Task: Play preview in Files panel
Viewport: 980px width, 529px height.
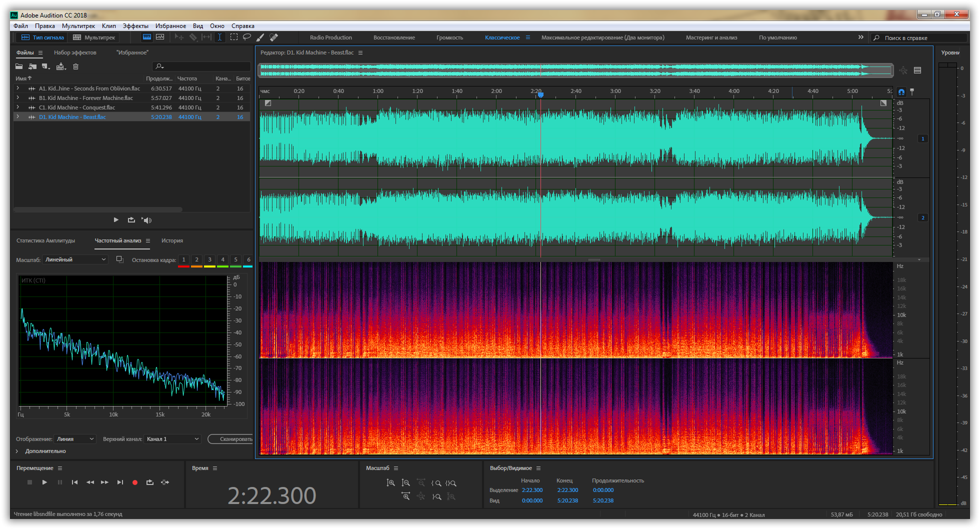Action: pyautogui.click(x=116, y=220)
